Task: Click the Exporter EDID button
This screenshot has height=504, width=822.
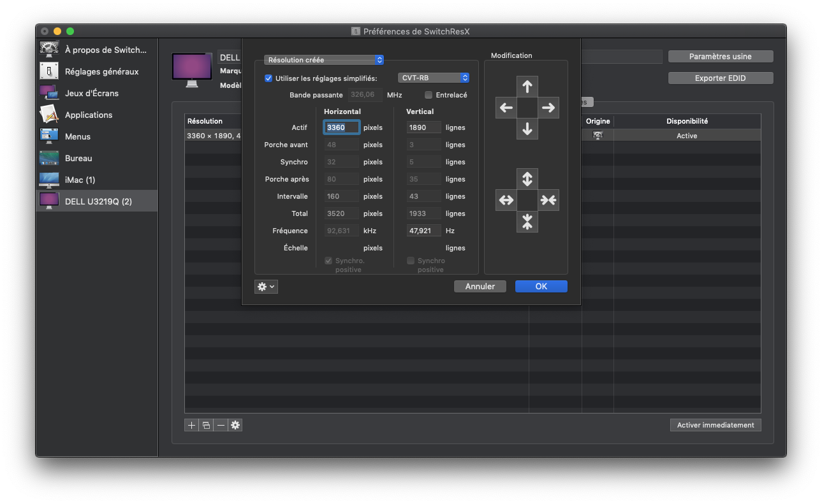Action: point(721,78)
